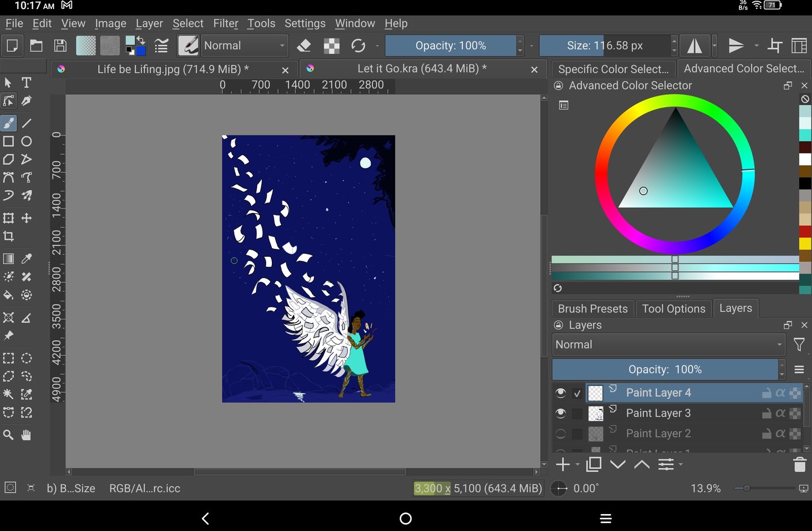
Task: Toggle visibility of Paint Layer 3
Action: [x=561, y=413]
